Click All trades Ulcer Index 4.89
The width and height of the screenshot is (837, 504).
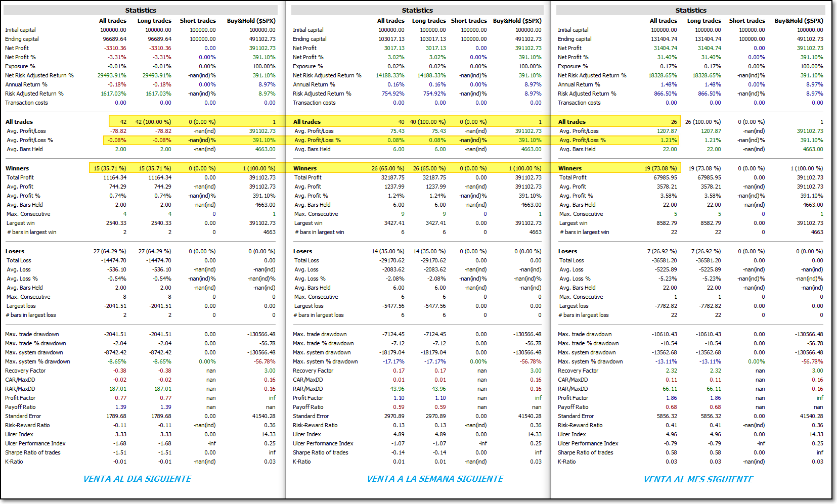pyautogui.click(x=399, y=434)
